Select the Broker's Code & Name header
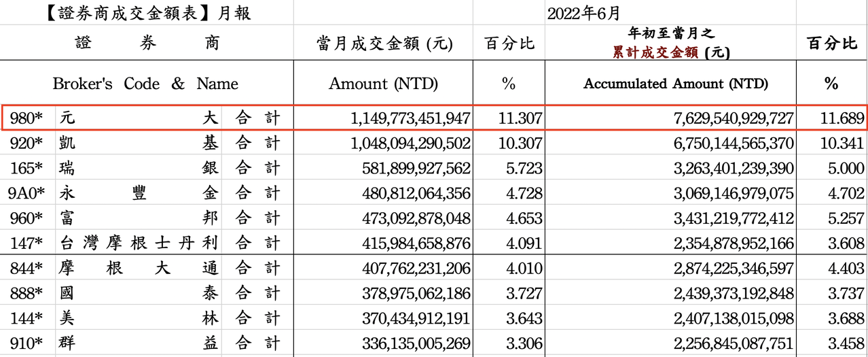The width and height of the screenshot is (868, 357). pos(145,84)
